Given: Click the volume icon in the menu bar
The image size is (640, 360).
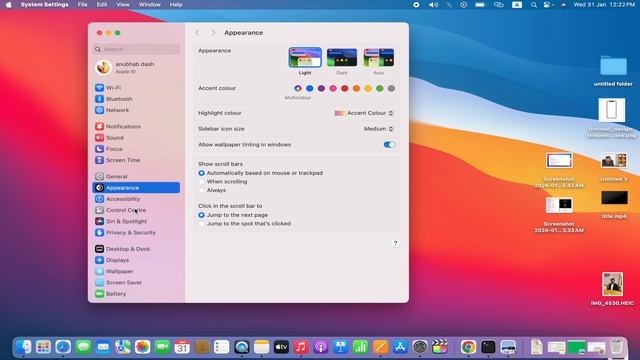Looking at the screenshot, I should click(433, 5).
